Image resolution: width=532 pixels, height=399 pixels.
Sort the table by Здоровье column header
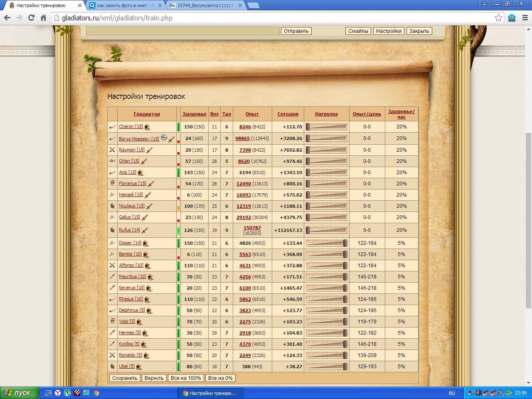pyautogui.click(x=194, y=114)
